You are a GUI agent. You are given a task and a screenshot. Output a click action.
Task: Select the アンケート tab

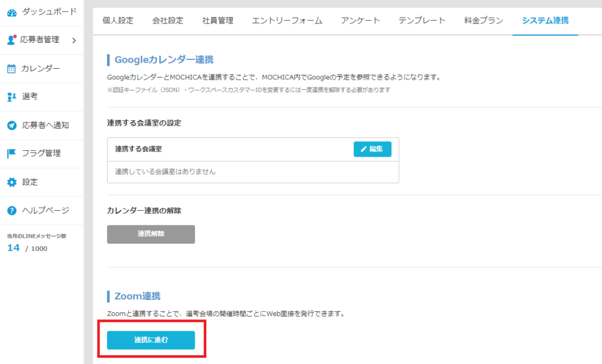[360, 21]
